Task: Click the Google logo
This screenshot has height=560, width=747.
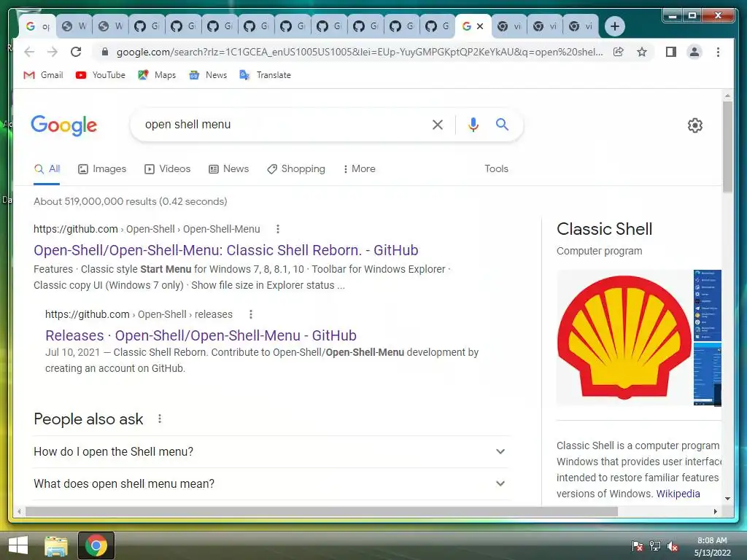Action: tap(64, 125)
